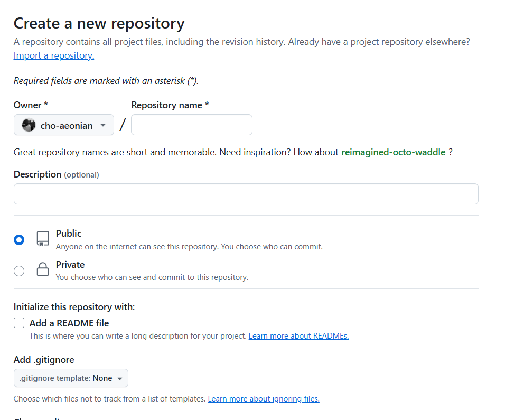The height and width of the screenshot is (420, 524).
Task: Click the Private label text
Action: click(x=70, y=265)
